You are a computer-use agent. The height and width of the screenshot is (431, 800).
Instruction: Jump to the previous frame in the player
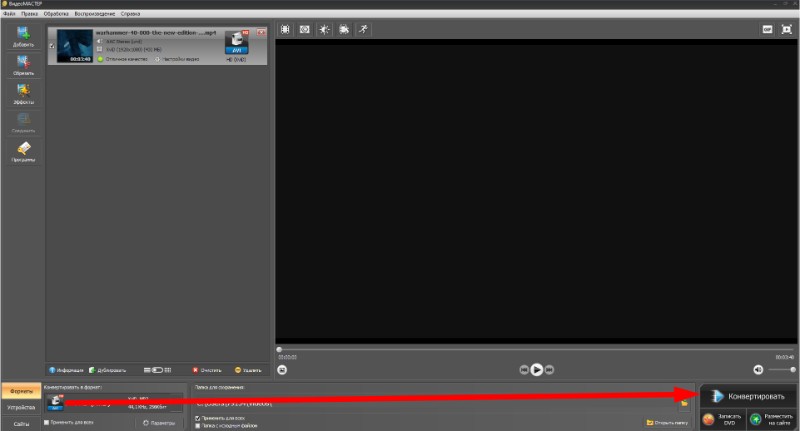[x=524, y=370]
